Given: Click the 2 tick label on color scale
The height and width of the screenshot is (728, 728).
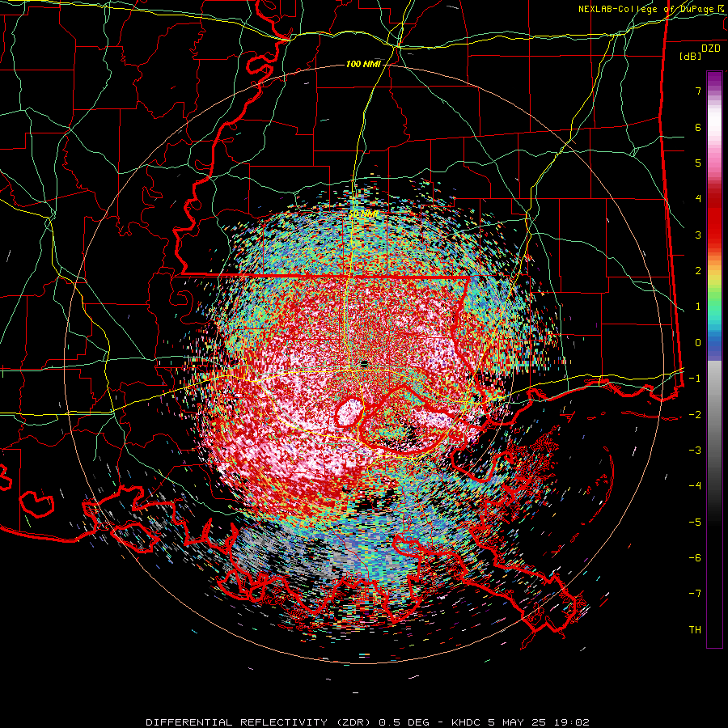Looking at the screenshot, I should click(x=698, y=271).
